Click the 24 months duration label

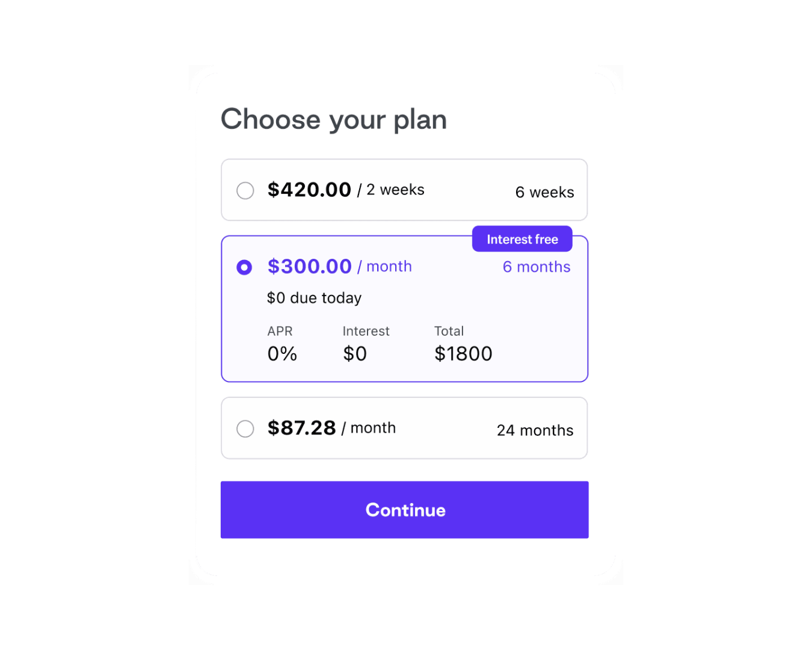[x=535, y=430]
